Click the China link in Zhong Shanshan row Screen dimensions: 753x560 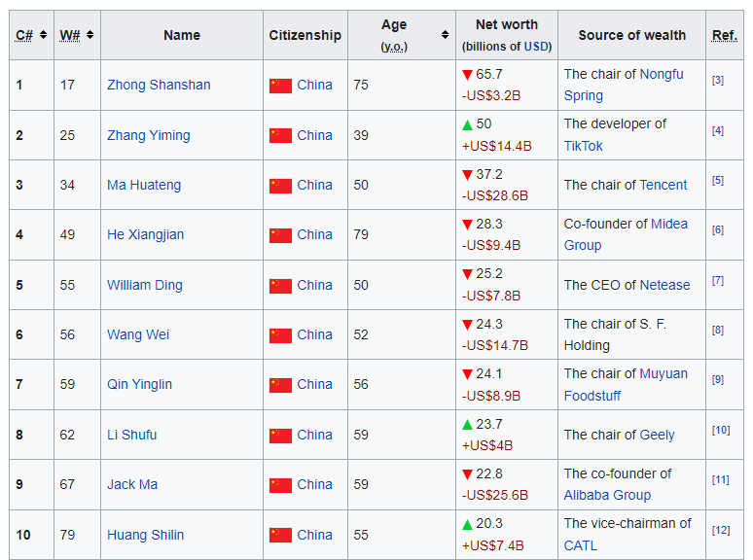point(314,85)
